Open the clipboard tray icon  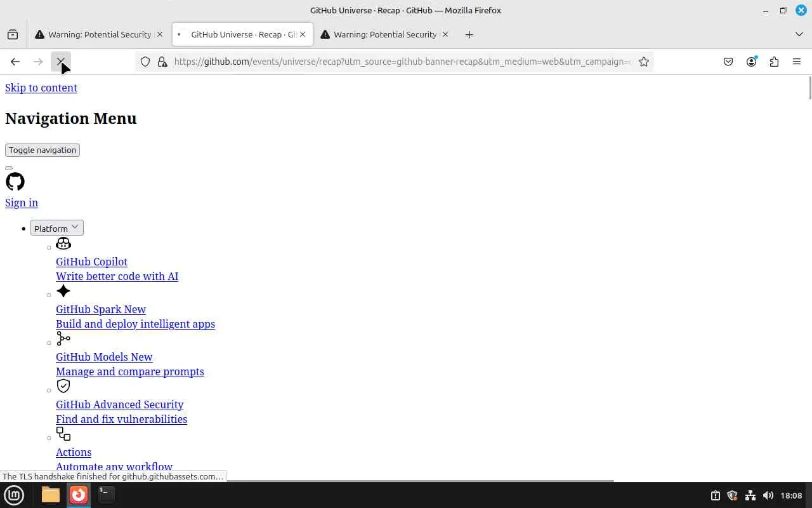(715, 495)
